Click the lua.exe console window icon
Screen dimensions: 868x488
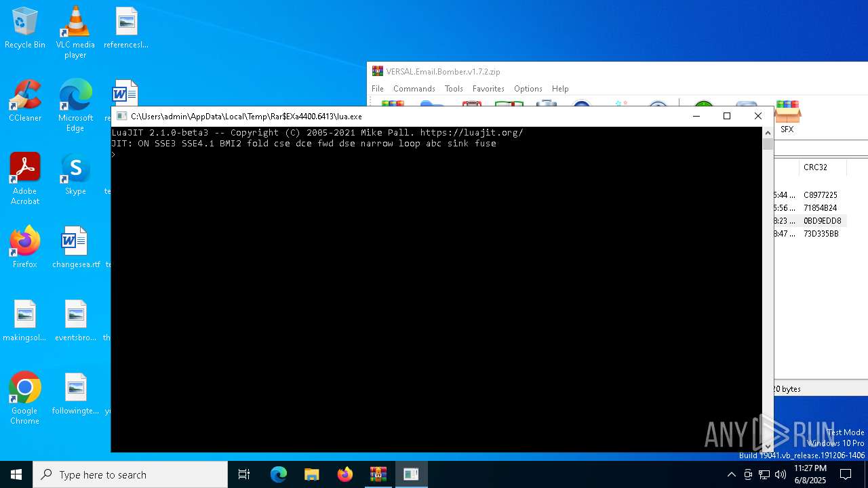[x=121, y=116]
